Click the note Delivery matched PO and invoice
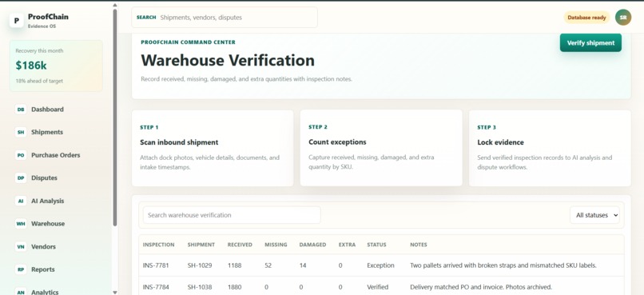Viewport: 644px width, 295px height. 481,287
